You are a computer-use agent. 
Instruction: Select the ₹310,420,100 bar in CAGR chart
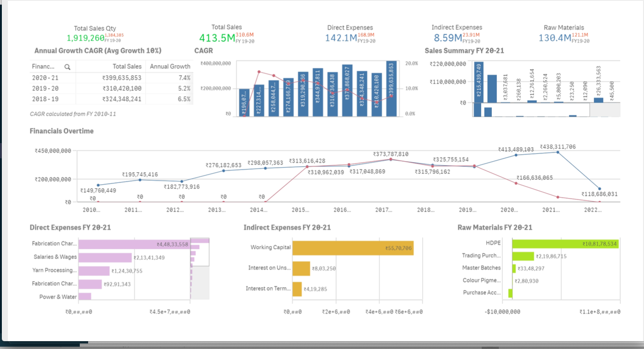click(377, 95)
